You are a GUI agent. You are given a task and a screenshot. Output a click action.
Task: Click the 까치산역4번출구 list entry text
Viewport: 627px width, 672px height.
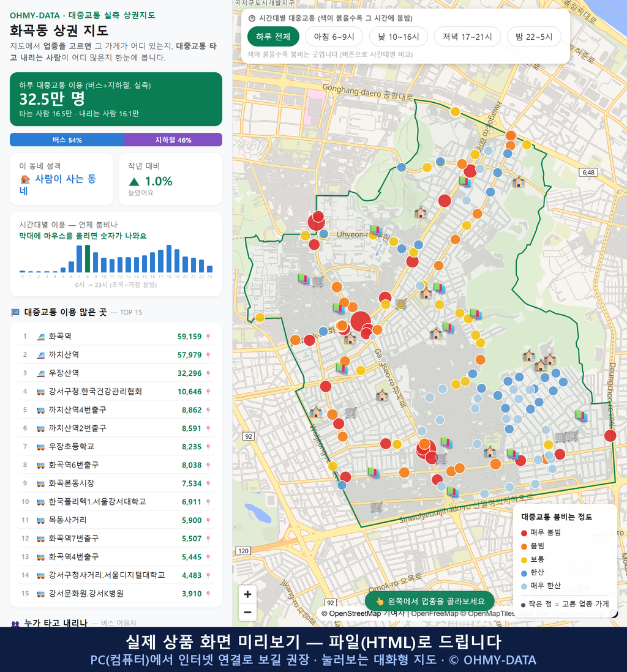(78, 409)
